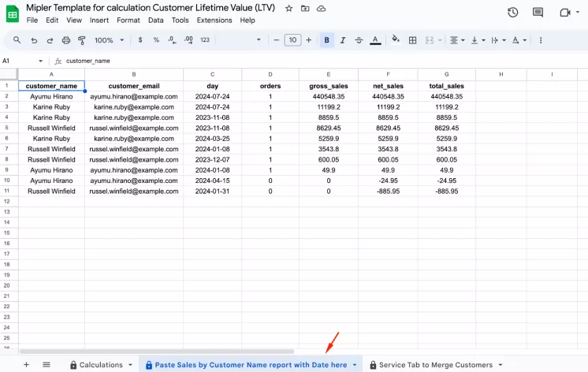Open the Help menu
This screenshot has height=372, width=588.
[247, 20]
